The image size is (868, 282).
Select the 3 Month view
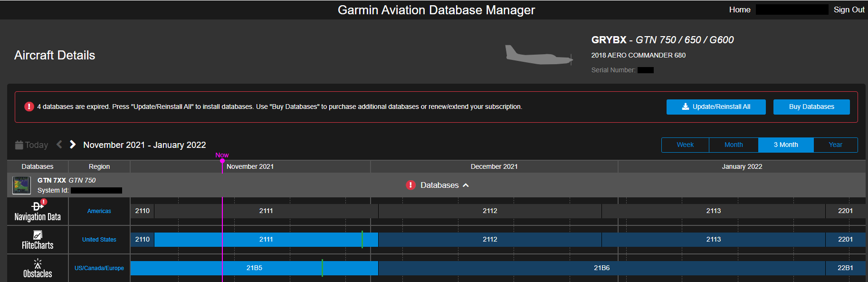pyautogui.click(x=786, y=145)
